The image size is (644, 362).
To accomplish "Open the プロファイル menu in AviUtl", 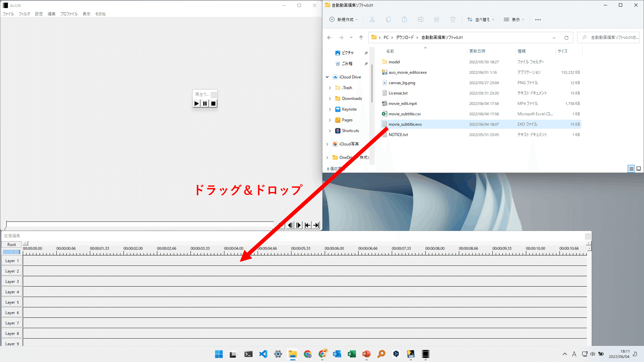I will 69,14.
